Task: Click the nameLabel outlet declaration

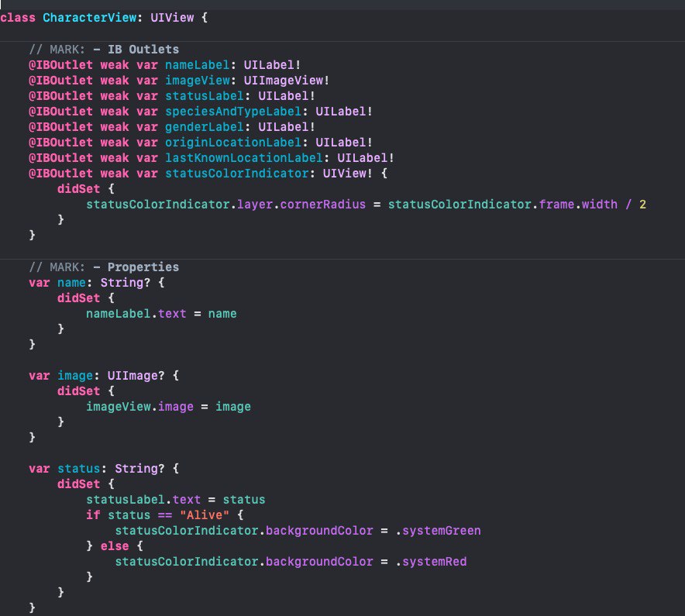Action: [x=165, y=65]
